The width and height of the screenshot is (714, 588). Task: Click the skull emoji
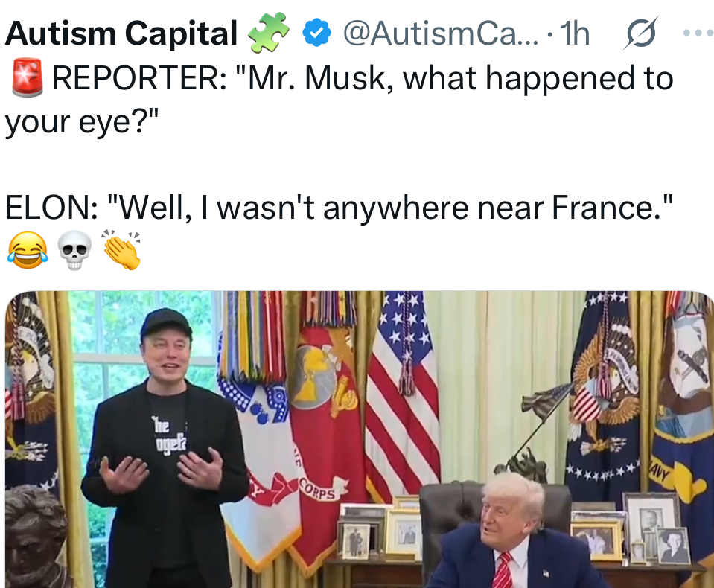(x=74, y=250)
